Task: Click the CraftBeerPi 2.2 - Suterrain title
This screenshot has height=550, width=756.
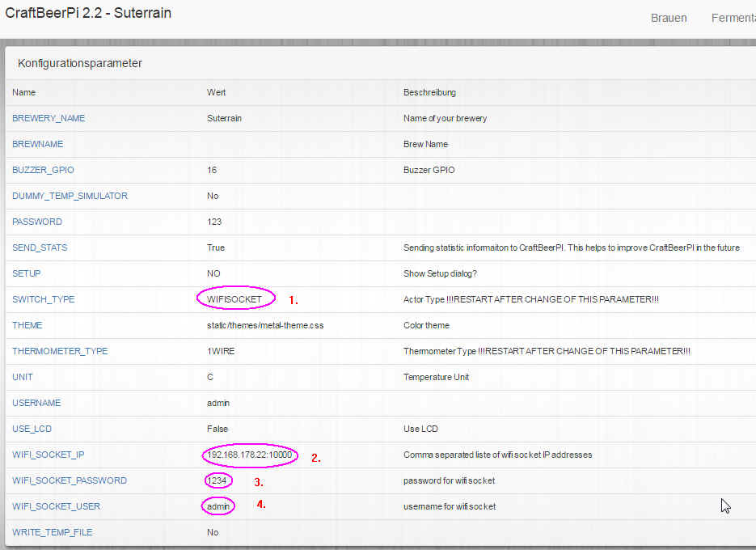Action: [x=88, y=14]
